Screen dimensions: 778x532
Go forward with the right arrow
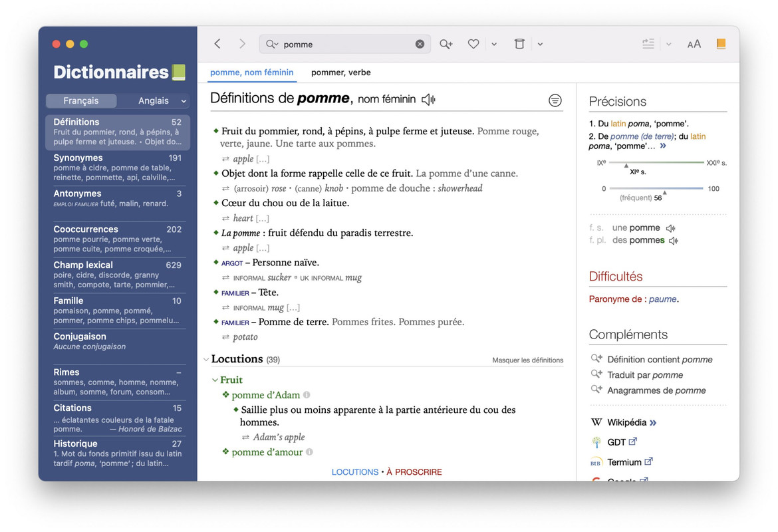[x=242, y=44]
